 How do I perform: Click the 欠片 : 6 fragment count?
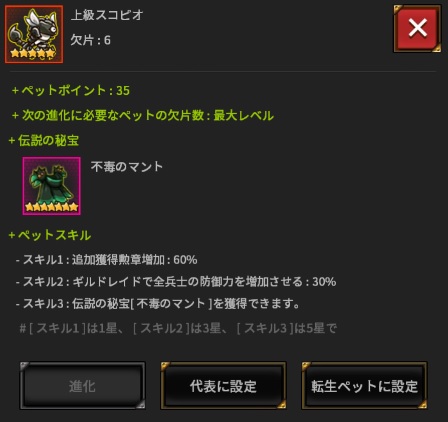click(x=90, y=40)
